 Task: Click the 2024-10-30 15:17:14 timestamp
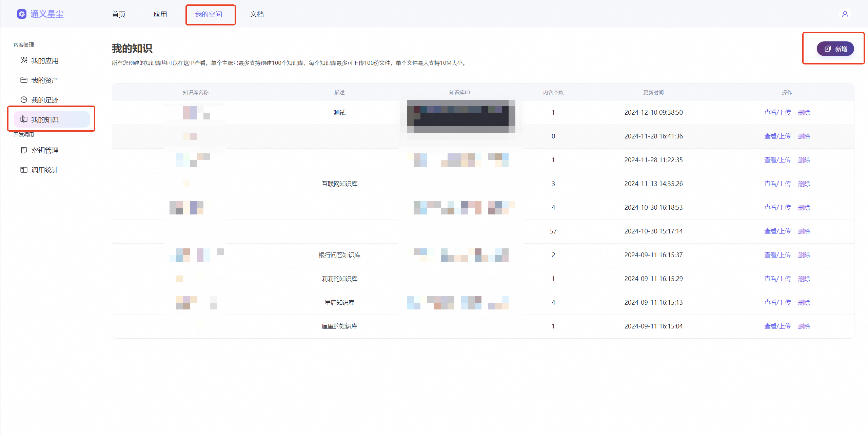point(653,231)
